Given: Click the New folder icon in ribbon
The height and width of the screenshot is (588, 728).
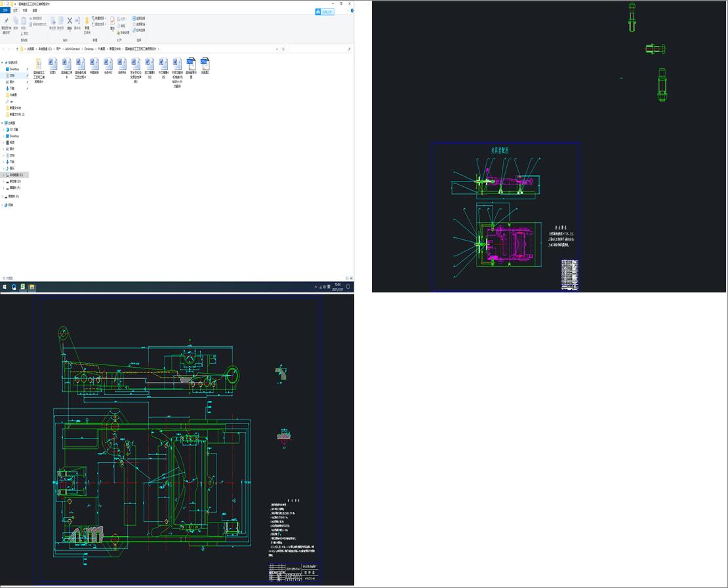Looking at the screenshot, I should pos(87,22).
